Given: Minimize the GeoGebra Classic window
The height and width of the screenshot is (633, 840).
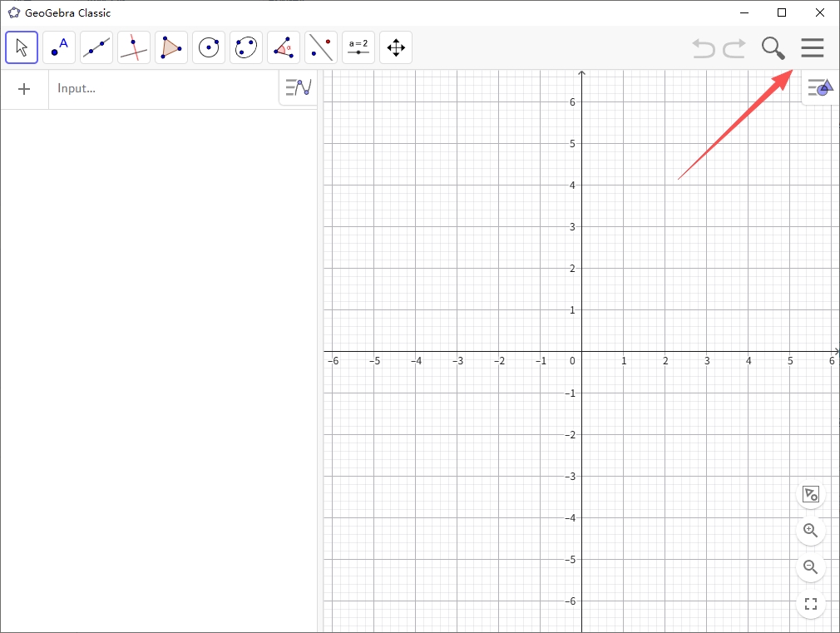Looking at the screenshot, I should click(x=744, y=12).
